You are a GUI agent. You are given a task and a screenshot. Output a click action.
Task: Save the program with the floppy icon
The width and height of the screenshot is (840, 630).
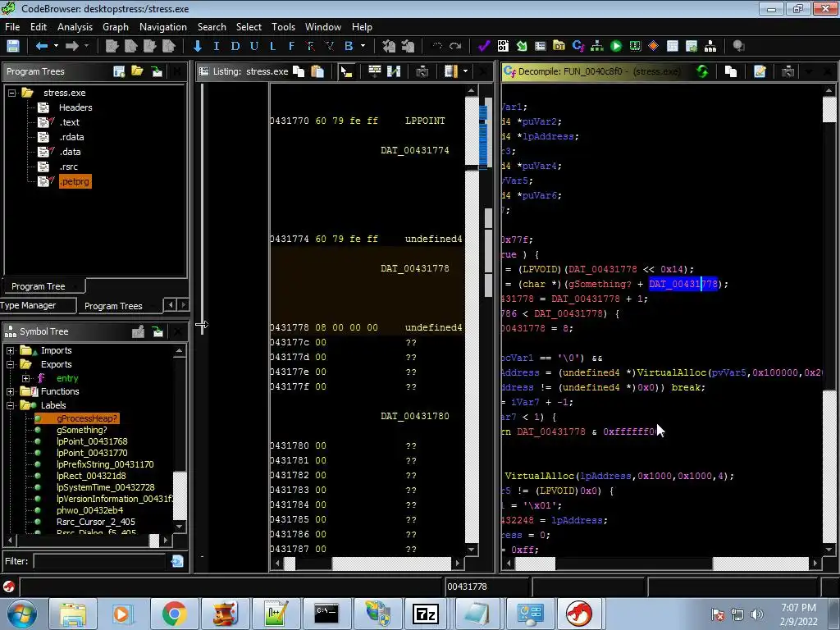pos(13,46)
